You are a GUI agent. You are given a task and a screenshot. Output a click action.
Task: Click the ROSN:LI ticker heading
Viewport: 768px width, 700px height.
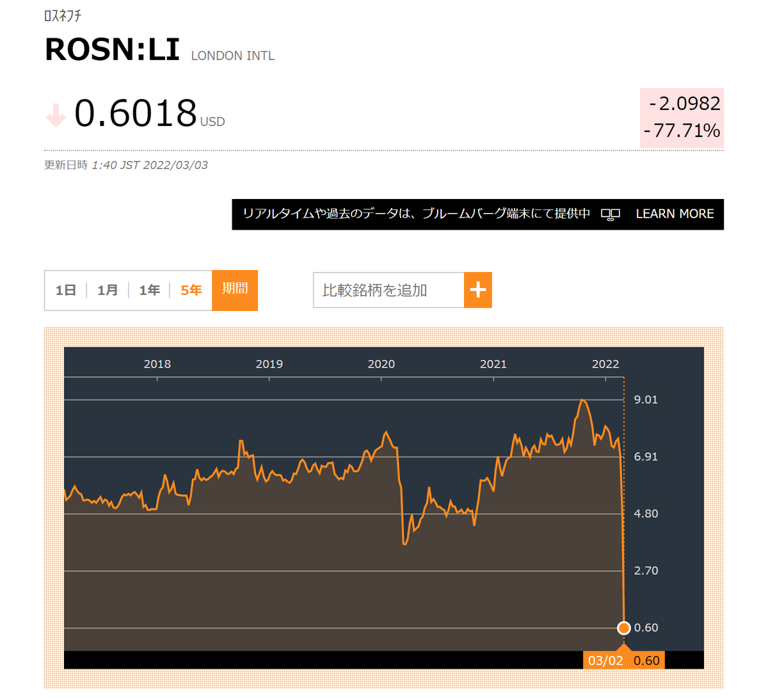point(112,49)
